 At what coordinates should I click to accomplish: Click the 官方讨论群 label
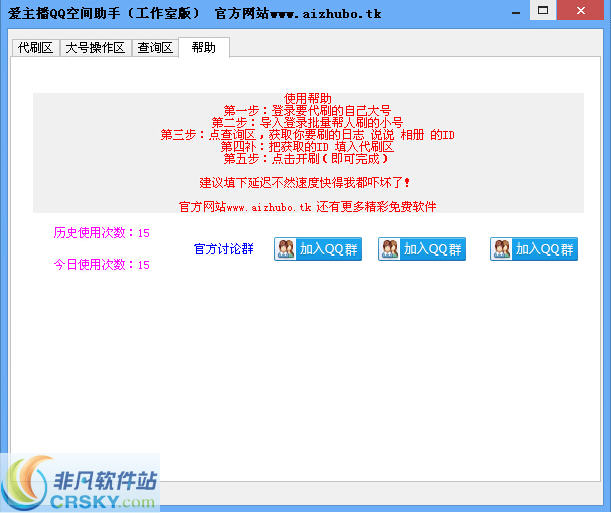pyautogui.click(x=224, y=249)
